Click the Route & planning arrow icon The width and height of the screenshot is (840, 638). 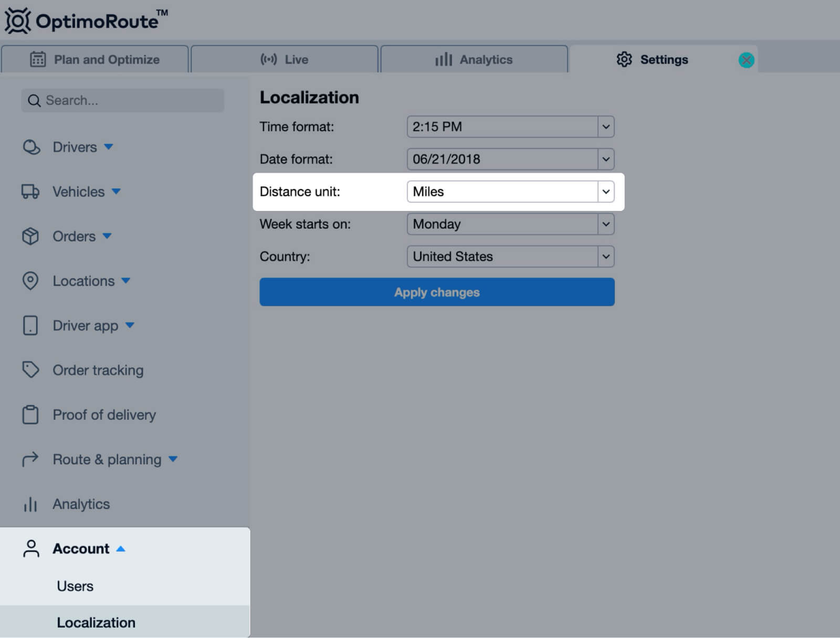point(30,460)
